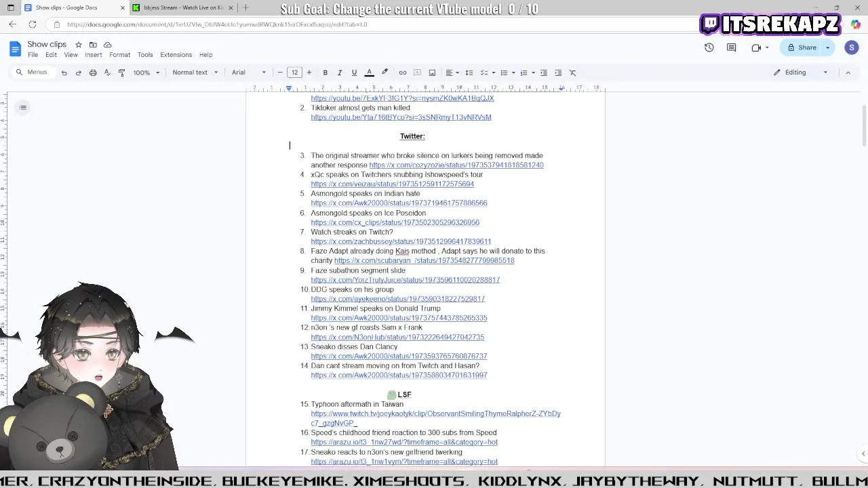Open the YorzTrulyJuice x.com status link

click(405, 279)
